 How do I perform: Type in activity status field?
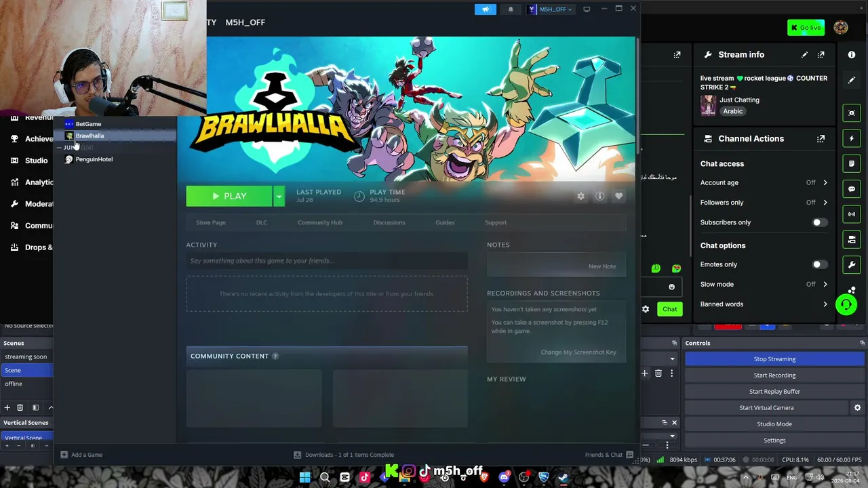click(327, 261)
